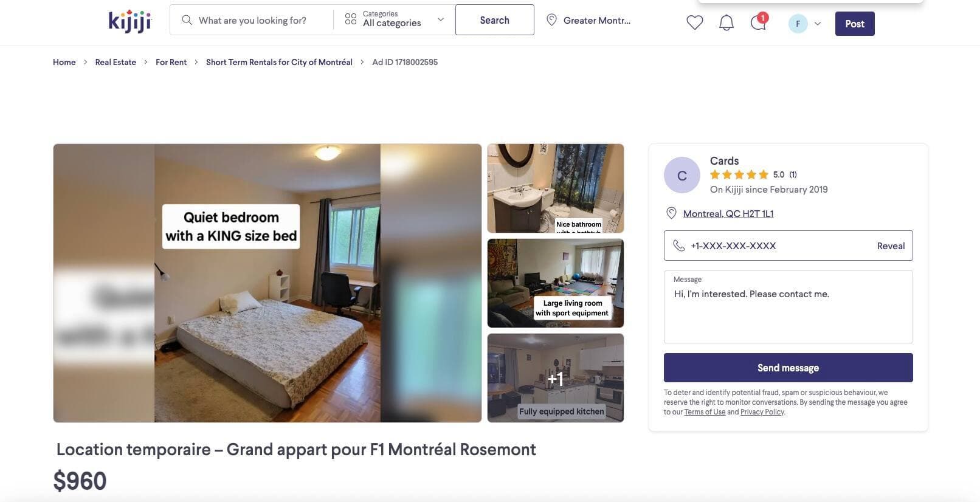The image size is (980, 502).
Task: Expand the All categories dropdown
Action: 394,20
